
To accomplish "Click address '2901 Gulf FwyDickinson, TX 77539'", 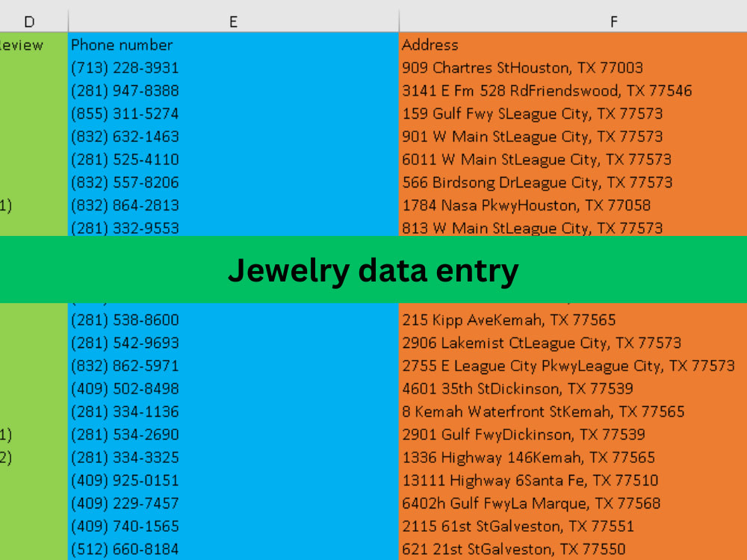I will point(524,435).
